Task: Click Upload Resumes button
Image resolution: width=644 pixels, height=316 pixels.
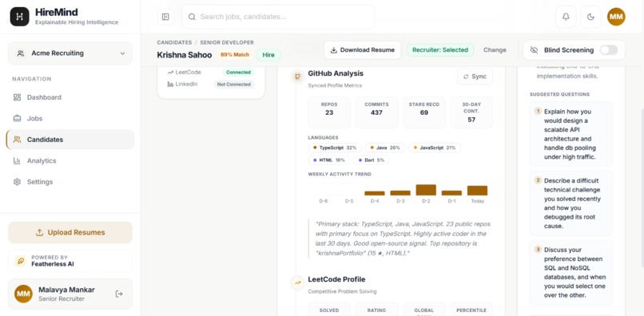Action: pyautogui.click(x=70, y=232)
